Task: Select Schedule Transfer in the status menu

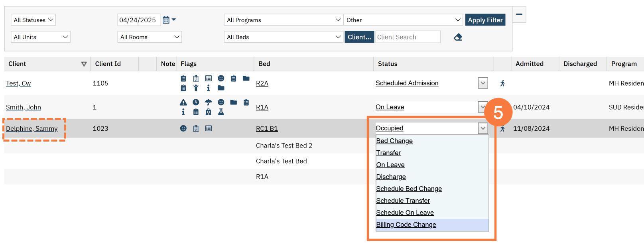Action: coord(403,201)
